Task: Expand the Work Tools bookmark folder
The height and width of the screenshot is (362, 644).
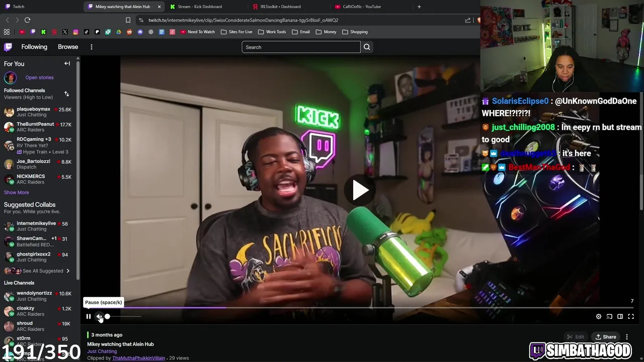Action: 272,32
